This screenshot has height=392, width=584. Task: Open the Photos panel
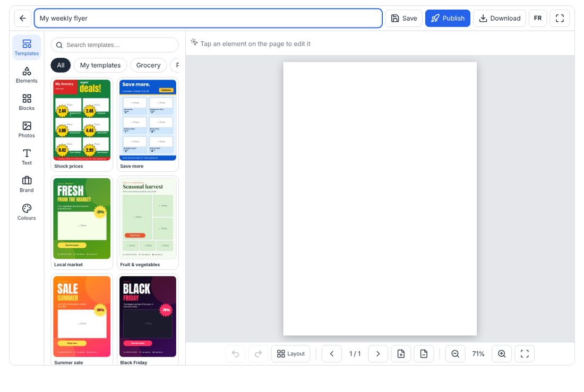click(27, 129)
